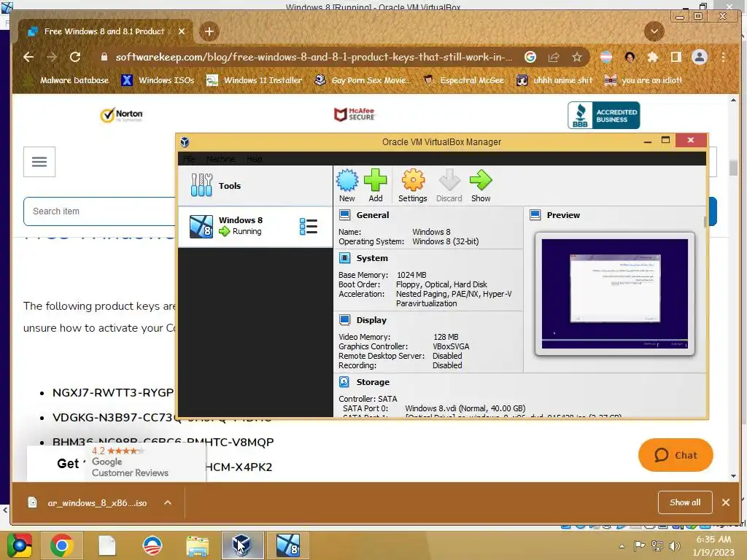Open Chrome three-dot menu
Image resolution: width=747 pixels, height=560 pixels.
coord(723,57)
